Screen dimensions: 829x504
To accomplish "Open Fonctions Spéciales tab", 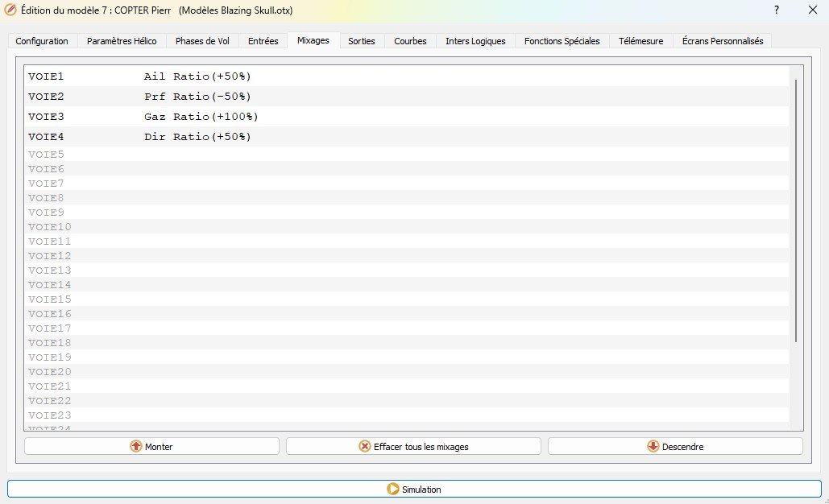I will pos(562,40).
